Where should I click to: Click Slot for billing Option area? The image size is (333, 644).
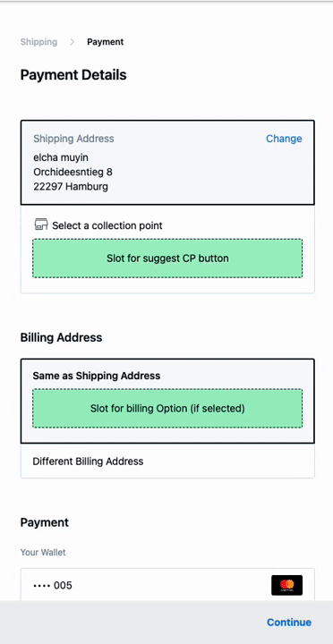(167, 409)
